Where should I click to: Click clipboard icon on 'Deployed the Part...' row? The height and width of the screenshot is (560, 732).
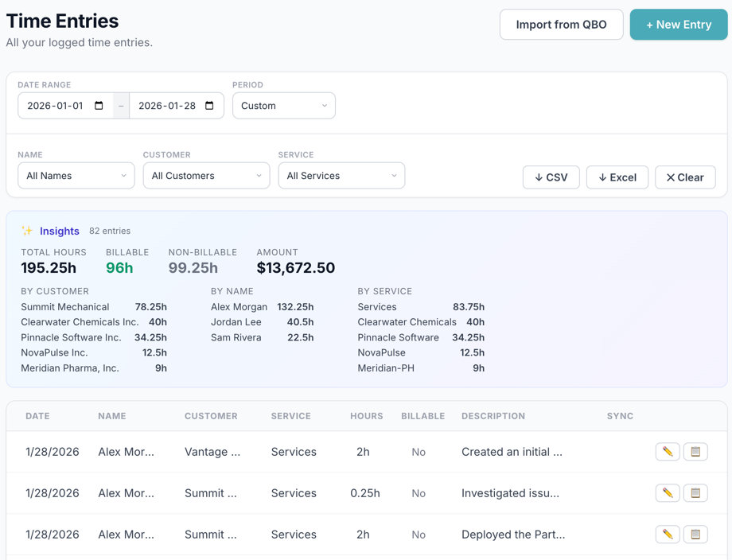click(695, 535)
